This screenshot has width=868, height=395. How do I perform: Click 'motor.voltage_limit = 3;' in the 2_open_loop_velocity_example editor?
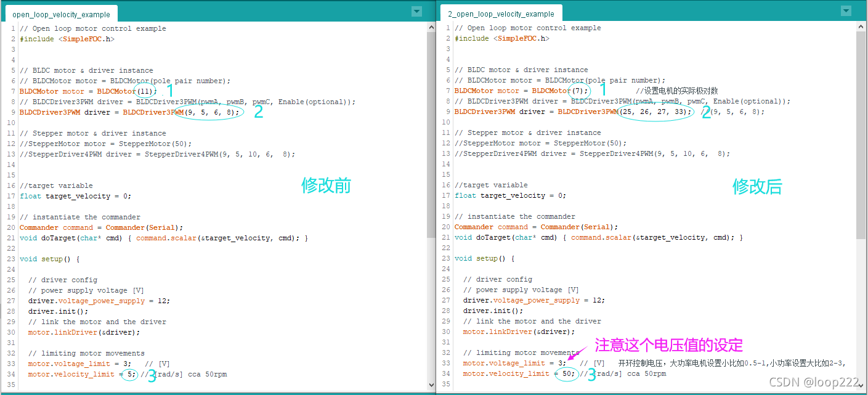[x=514, y=363]
